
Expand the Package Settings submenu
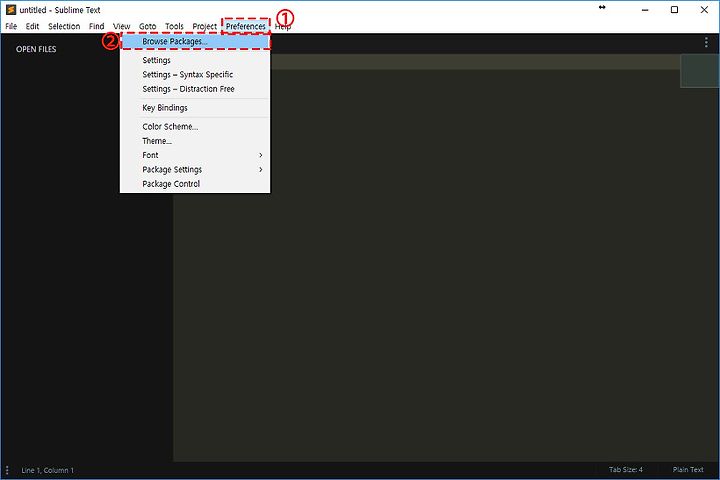click(195, 169)
